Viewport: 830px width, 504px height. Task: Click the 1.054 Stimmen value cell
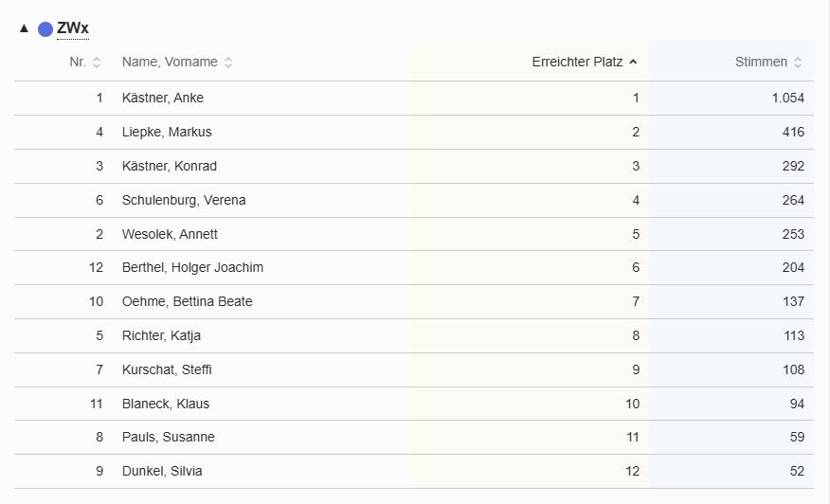click(x=731, y=98)
